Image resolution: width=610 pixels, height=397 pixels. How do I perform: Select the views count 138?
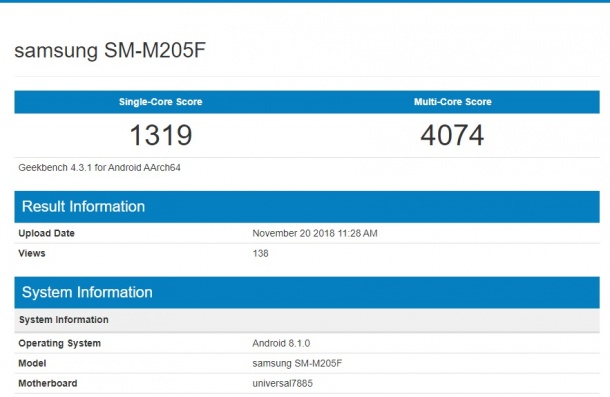pyautogui.click(x=260, y=253)
